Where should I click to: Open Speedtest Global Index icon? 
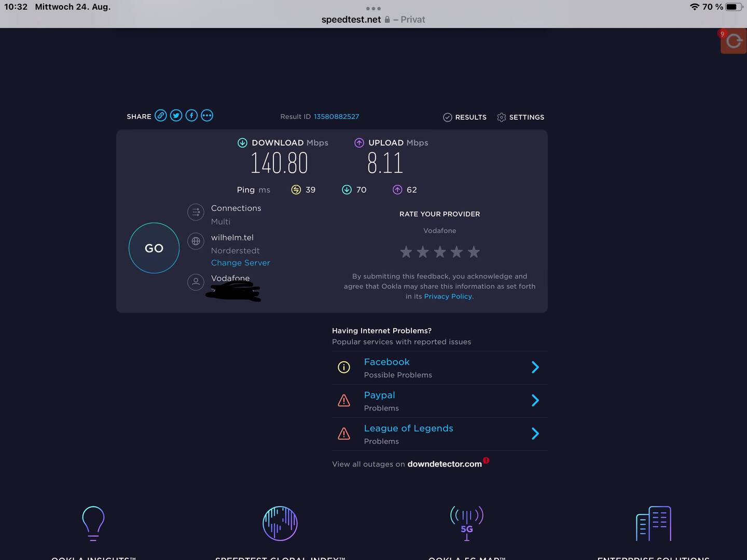280,523
